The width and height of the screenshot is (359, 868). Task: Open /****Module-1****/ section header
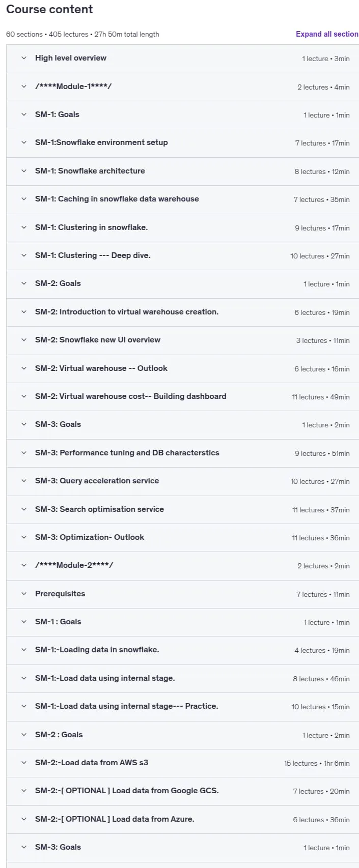click(x=182, y=87)
